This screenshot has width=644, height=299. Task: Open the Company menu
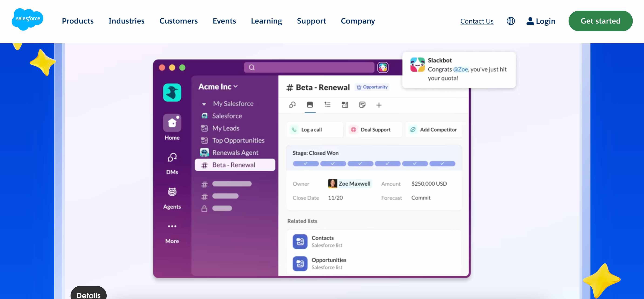(358, 21)
